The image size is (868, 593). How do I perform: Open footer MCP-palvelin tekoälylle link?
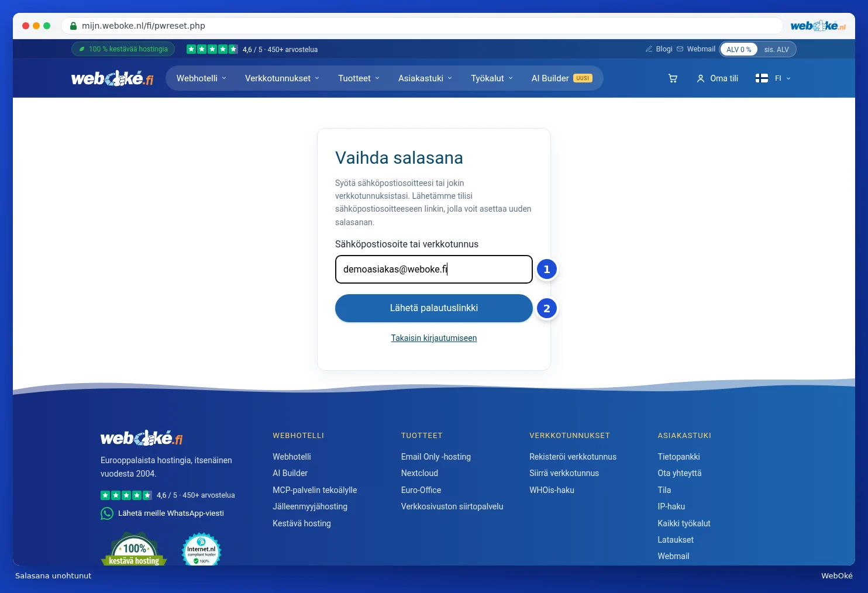[315, 490]
